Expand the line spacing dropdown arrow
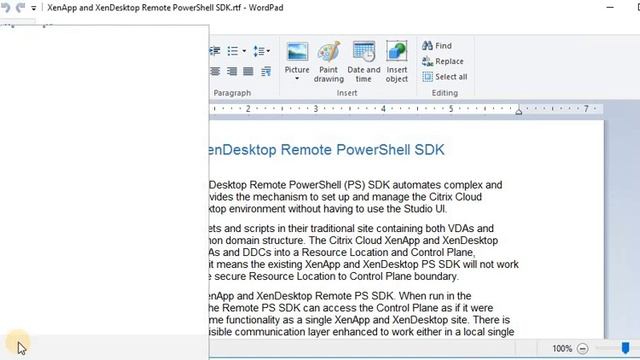640x360 pixels. pyautogui.click(x=268, y=51)
